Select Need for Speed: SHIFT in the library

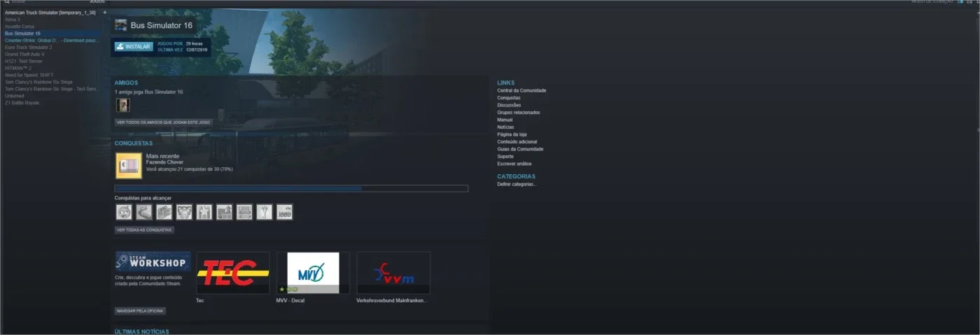[29, 75]
